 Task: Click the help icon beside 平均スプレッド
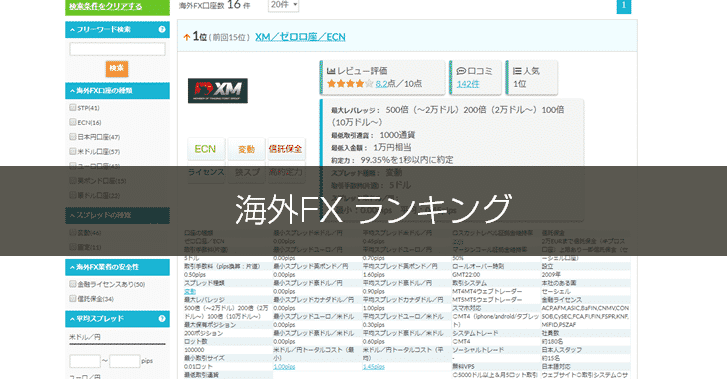pyautogui.click(x=162, y=318)
